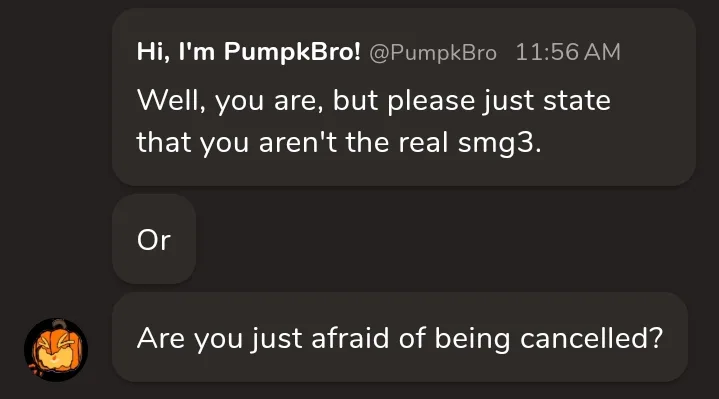
Task: Click the text line "that you aren't the real"
Action: point(292,142)
